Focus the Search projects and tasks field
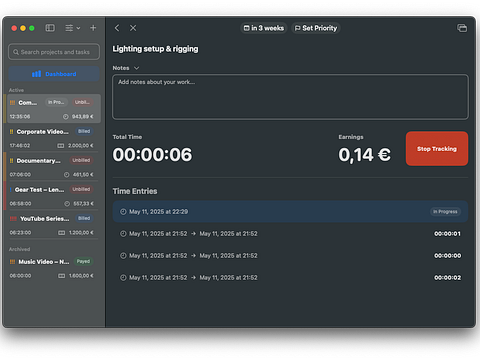 tap(54, 52)
